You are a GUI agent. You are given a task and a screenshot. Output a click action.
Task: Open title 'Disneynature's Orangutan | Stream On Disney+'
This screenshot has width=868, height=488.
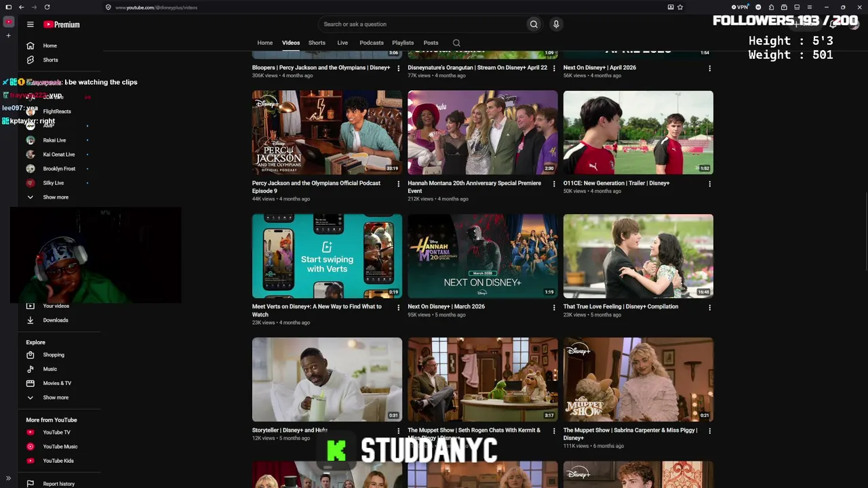coord(477,68)
